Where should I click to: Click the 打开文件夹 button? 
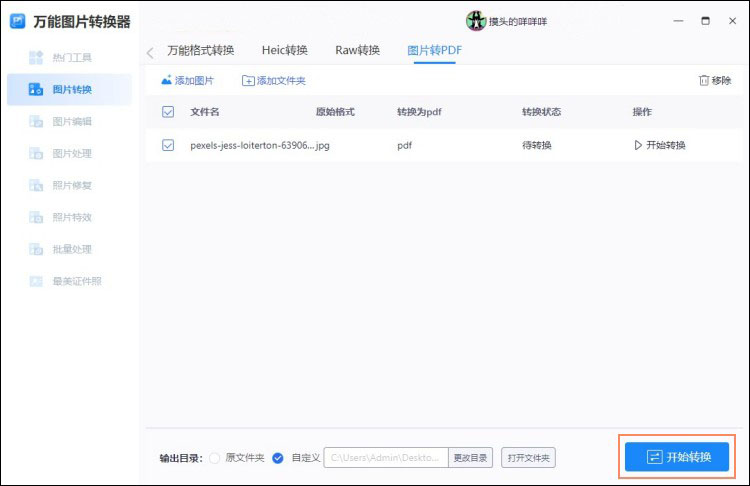pos(529,458)
